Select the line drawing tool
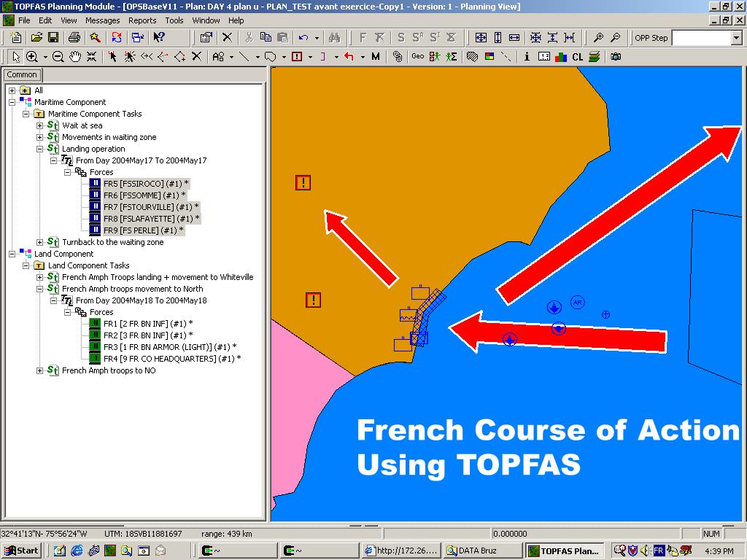The image size is (747, 560). (x=244, y=57)
